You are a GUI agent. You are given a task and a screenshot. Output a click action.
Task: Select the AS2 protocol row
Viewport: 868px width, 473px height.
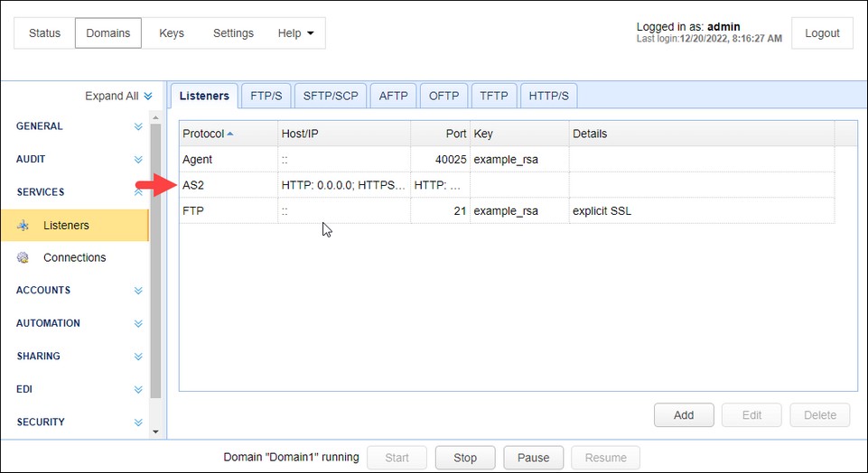(x=507, y=185)
